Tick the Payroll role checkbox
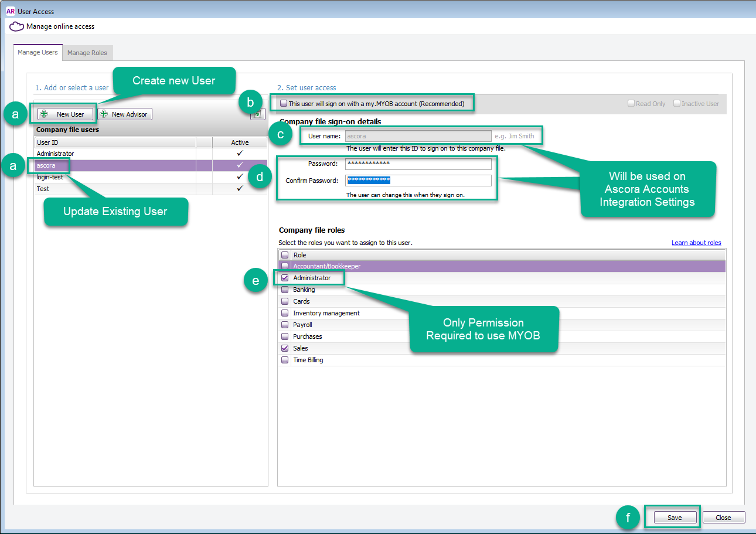 click(285, 325)
